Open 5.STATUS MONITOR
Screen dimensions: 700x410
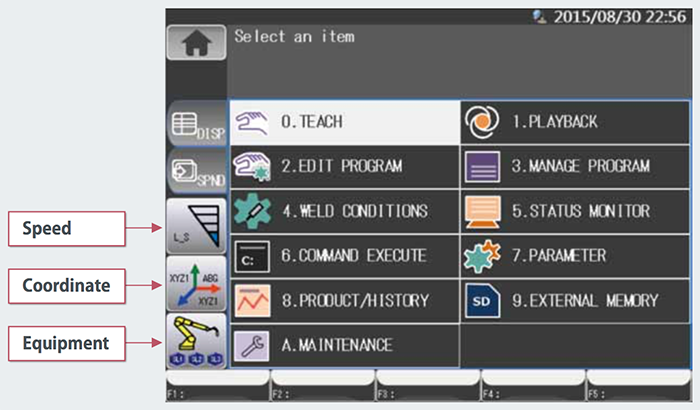(575, 211)
